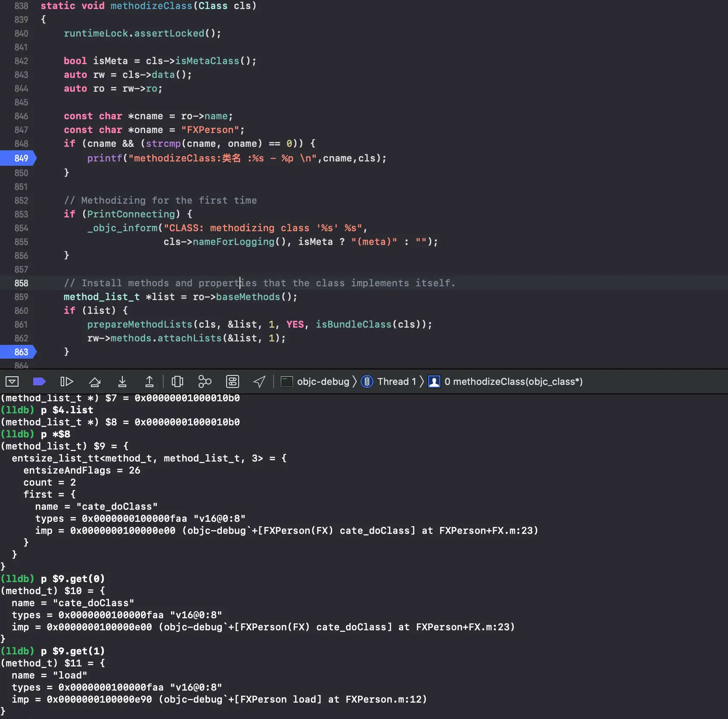Open objc-debug process breadcrumb
The image size is (728, 719).
pyautogui.click(x=323, y=381)
